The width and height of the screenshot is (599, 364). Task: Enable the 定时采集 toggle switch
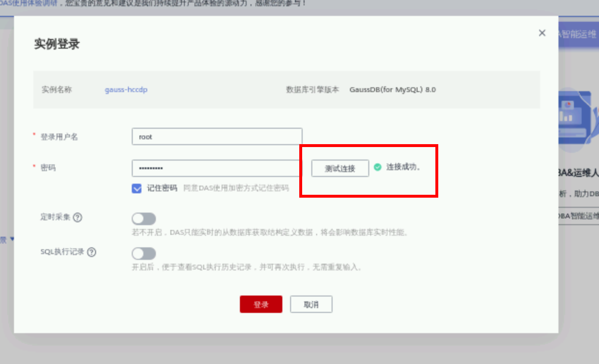[144, 219]
